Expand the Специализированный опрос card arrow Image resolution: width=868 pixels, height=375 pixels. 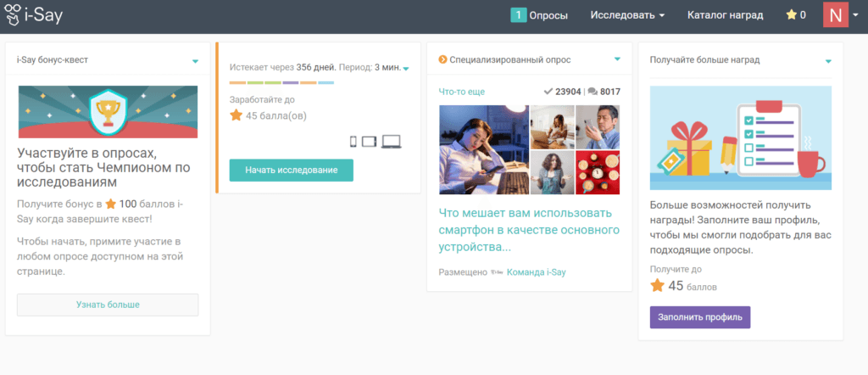click(617, 59)
